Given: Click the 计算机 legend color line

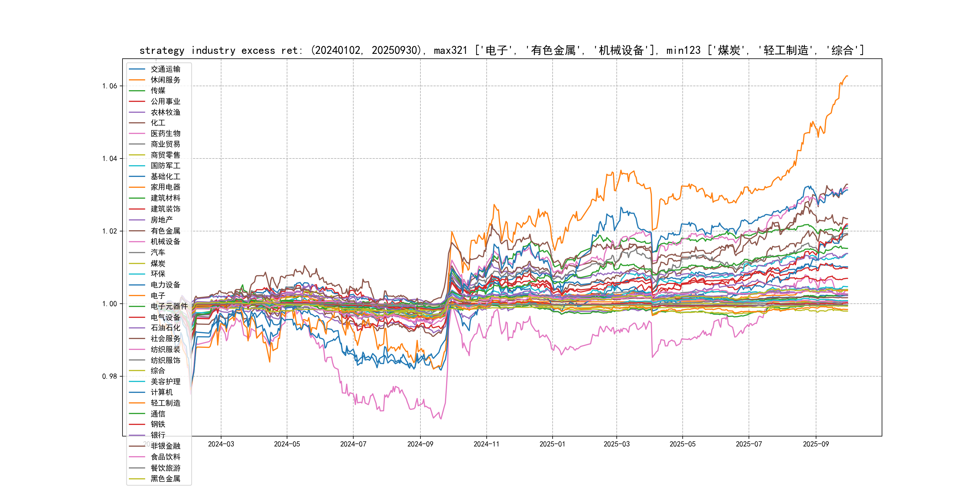Looking at the screenshot, I should pyautogui.click(x=137, y=392).
